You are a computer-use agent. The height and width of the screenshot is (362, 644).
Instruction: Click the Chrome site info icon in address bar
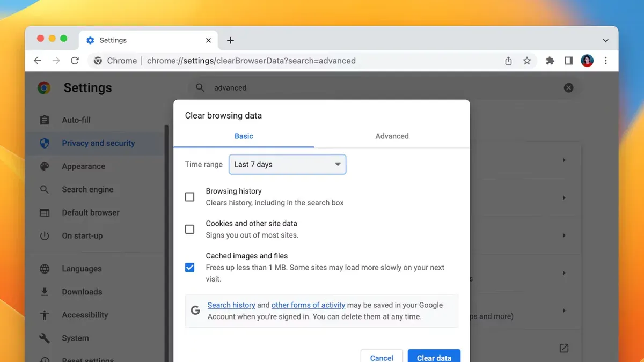click(98, 61)
